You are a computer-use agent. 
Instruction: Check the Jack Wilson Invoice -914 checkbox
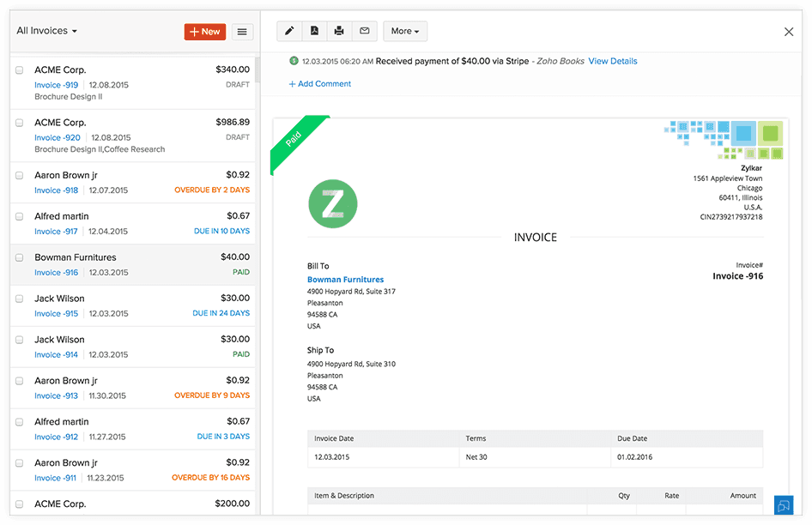point(19,340)
